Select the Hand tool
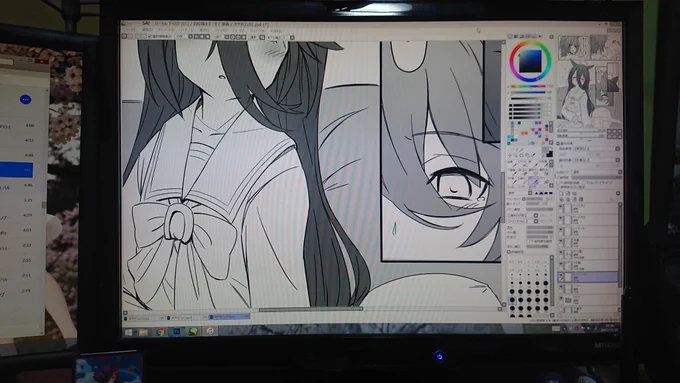680x383 pixels. [x=527, y=155]
